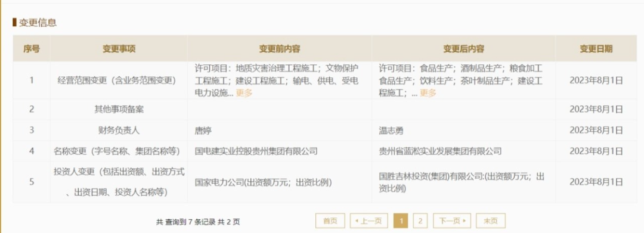Click serial number 3 in 序号 column
644x233 pixels.
[32, 131]
